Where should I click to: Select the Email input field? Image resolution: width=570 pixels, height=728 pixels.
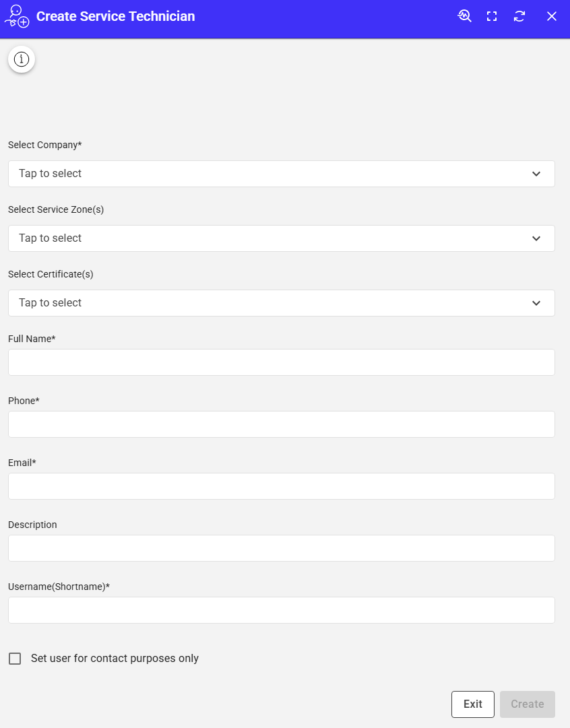[x=281, y=486]
